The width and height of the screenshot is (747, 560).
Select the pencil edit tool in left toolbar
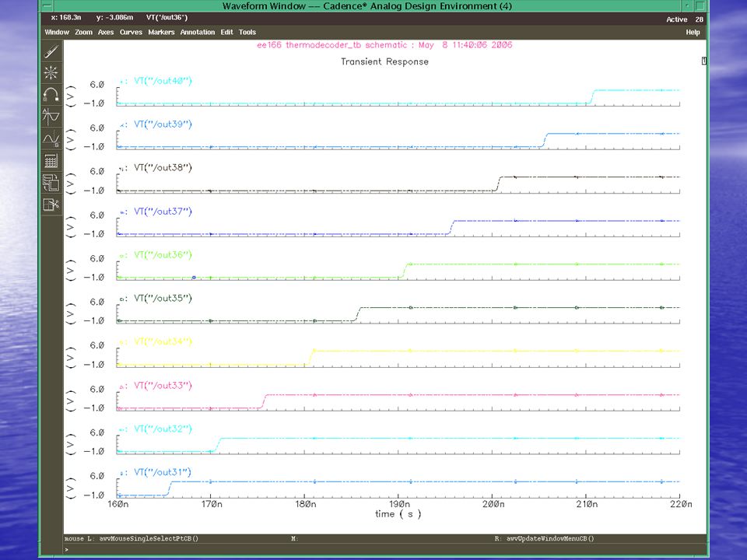[x=51, y=51]
